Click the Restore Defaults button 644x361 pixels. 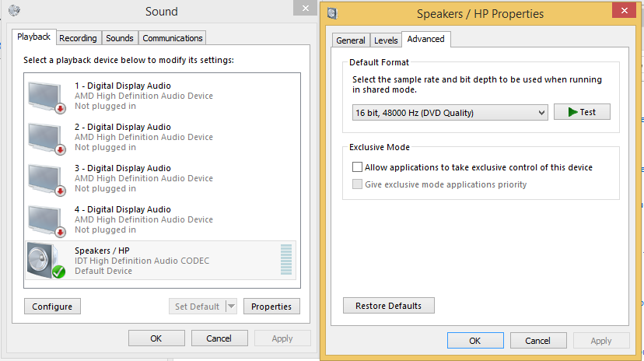click(x=388, y=306)
